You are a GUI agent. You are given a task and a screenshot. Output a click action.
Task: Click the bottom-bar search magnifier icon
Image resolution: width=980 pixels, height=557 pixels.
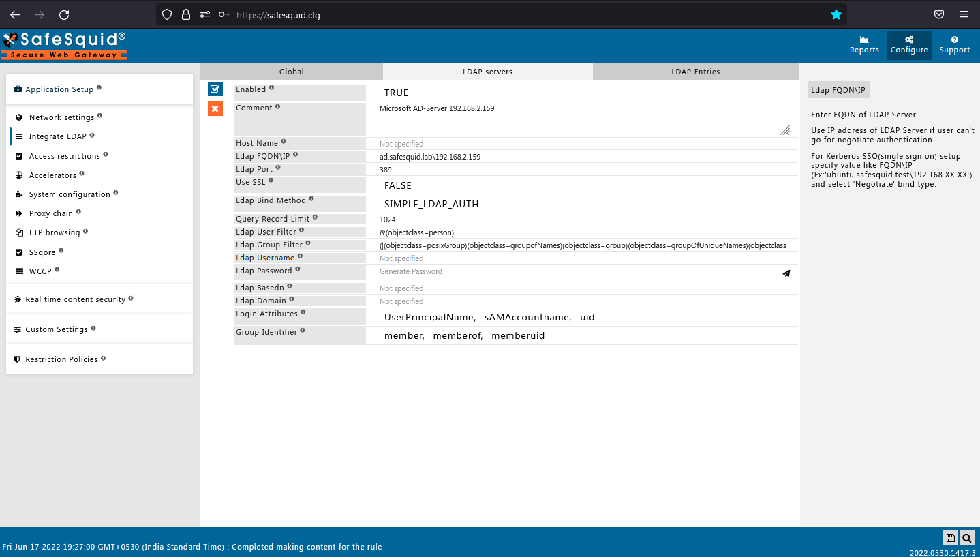click(967, 538)
